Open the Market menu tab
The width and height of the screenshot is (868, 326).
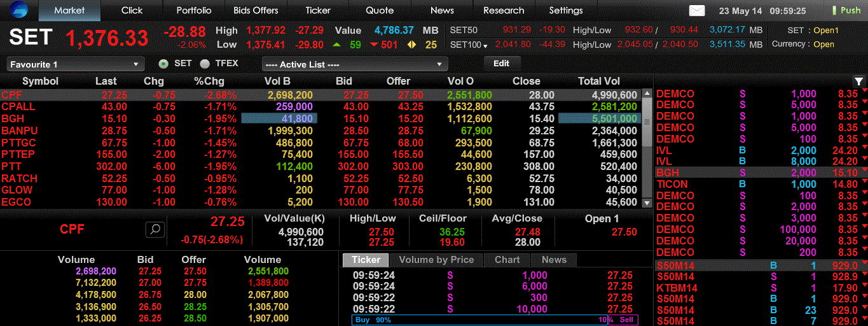(69, 10)
